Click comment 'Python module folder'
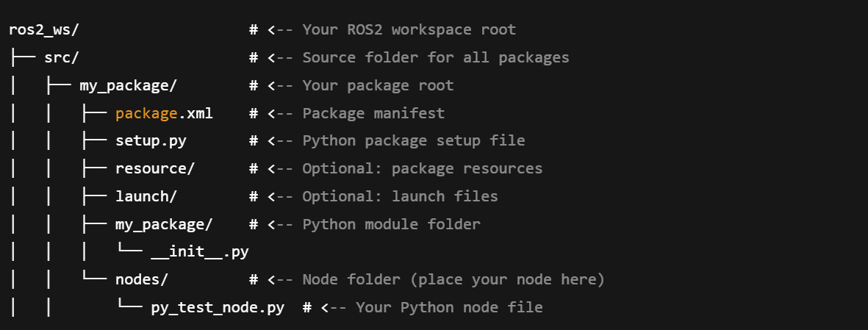 tap(392, 223)
